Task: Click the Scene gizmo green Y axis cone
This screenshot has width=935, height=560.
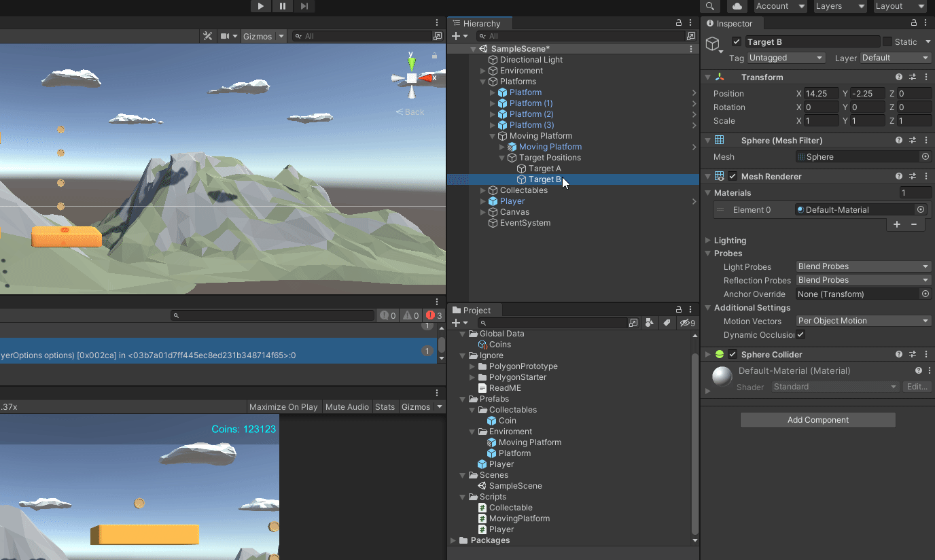Action: coord(412,63)
